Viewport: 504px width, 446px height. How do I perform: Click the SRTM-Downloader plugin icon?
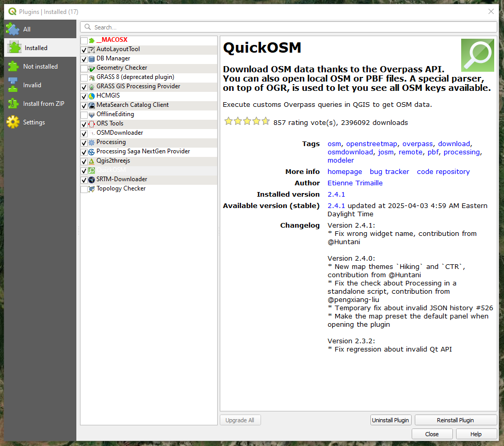coord(91,180)
